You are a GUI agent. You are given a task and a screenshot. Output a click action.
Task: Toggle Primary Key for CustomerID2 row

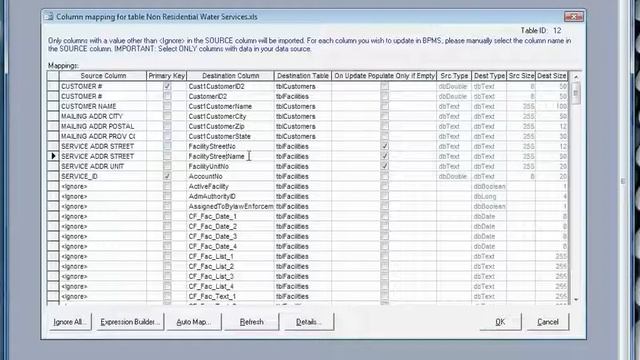[167, 96]
